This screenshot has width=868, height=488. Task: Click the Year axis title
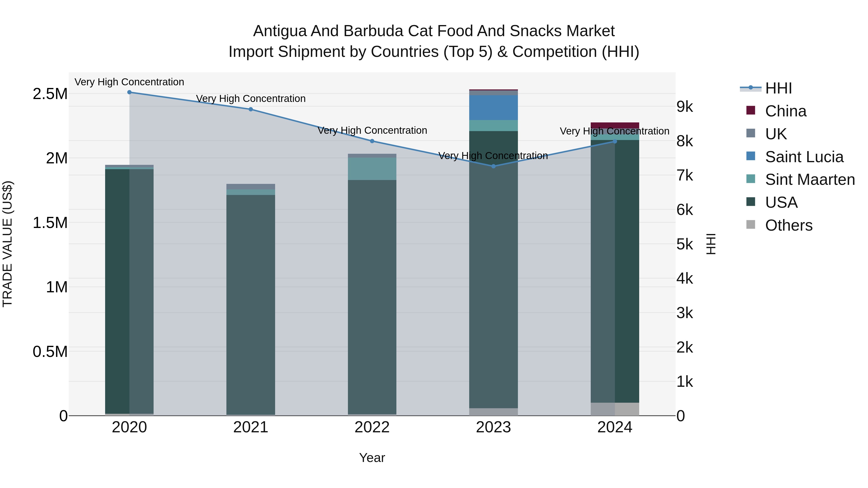pyautogui.click(x=372, y=458)
